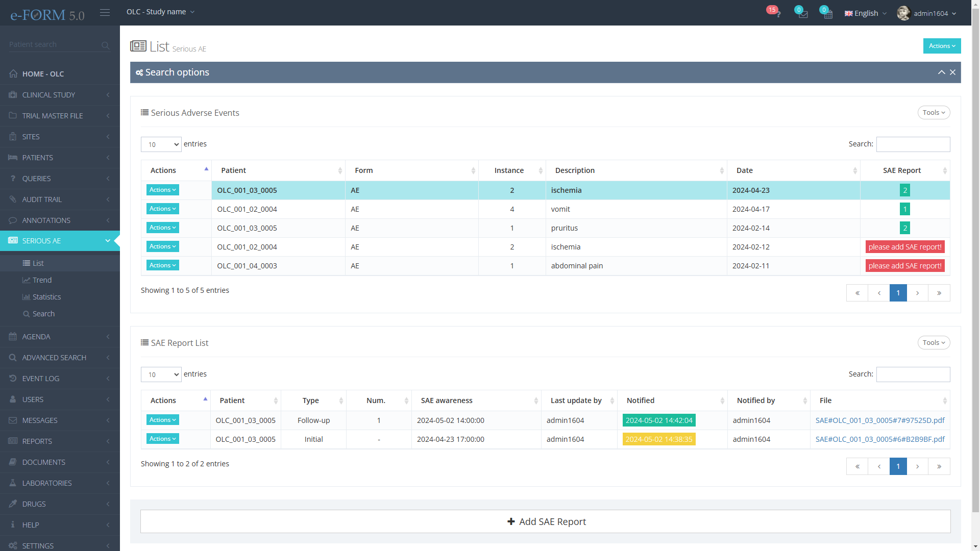Close the Search options panel
This screenshot has width=980, height=551.
952,72
